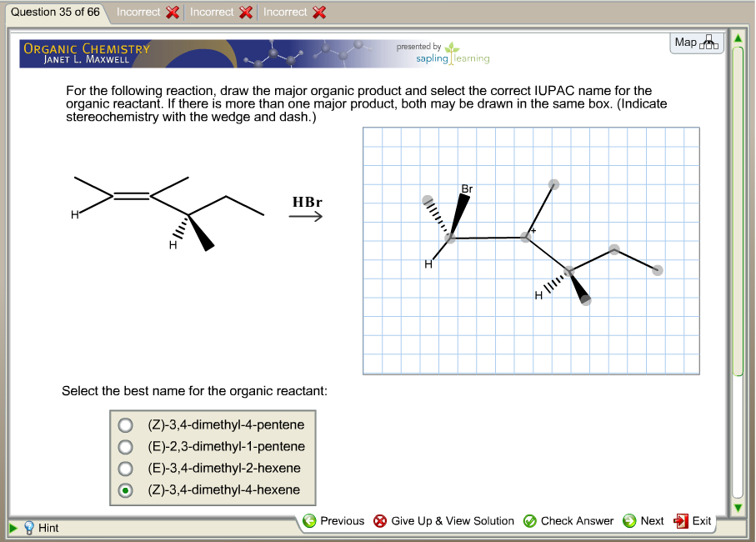Click the carbocation carbon with plus sign
The image size is (756, 542).
tap(526, 237)
